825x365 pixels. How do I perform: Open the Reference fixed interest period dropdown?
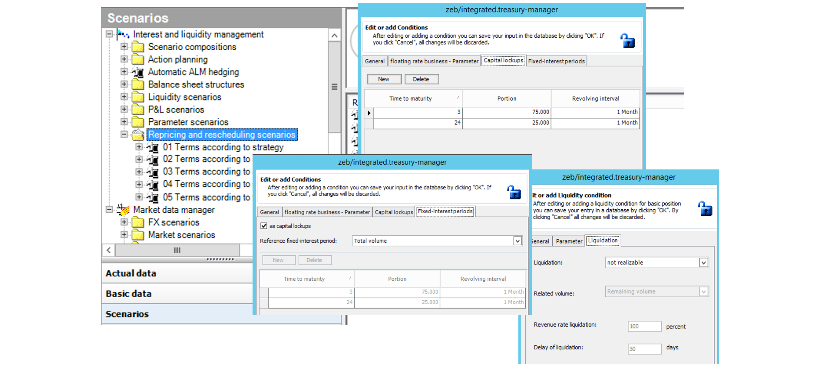click(x=517, y=241)
